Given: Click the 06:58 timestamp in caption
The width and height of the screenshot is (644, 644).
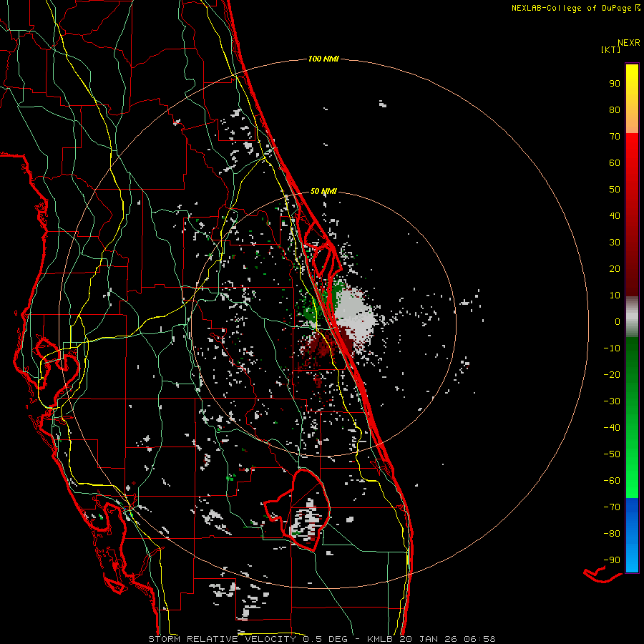Looking at the screenshot, I should point(479,639).
